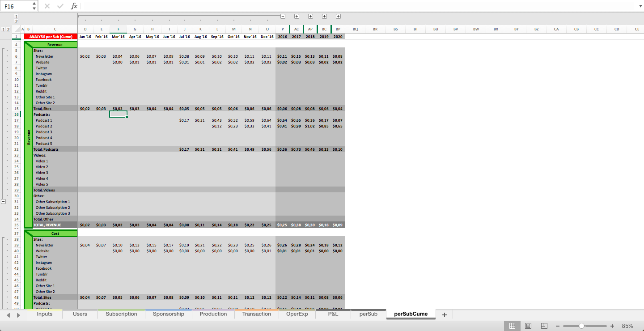Switch to Page Break Preview icon
Viewport: 644px width, 331px height.
click(x=544, y=326)
